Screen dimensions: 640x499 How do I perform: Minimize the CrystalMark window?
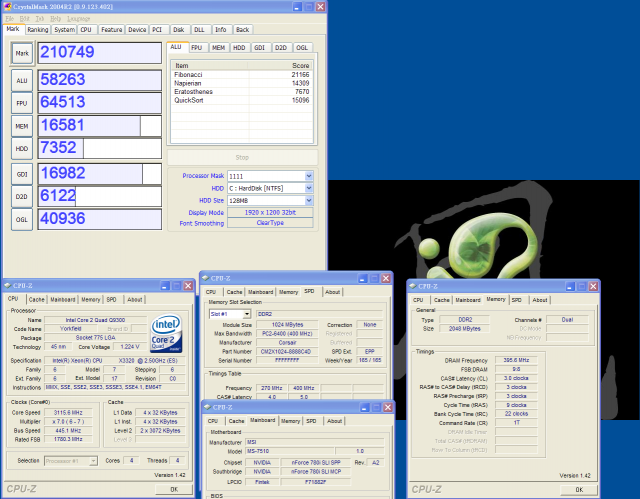297,7
